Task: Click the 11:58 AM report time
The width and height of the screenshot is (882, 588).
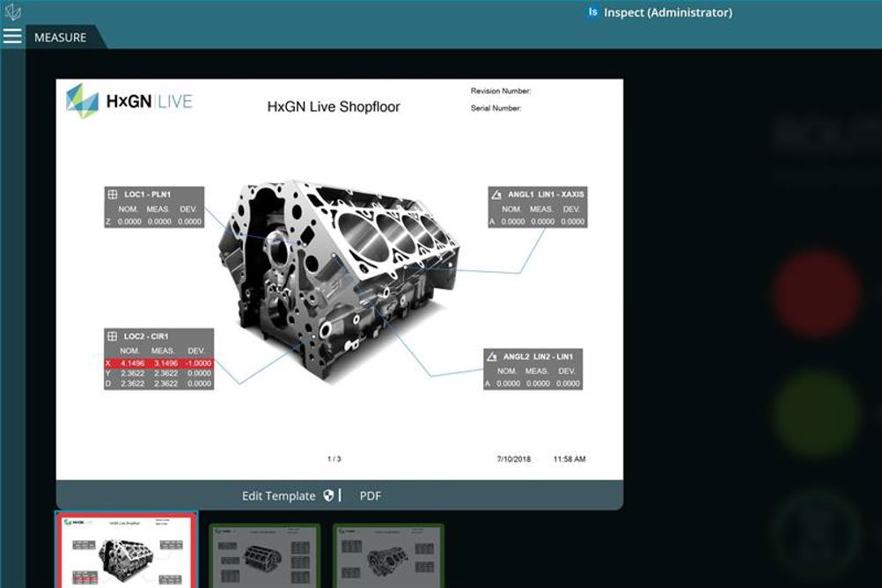Action: coord(570,459)
